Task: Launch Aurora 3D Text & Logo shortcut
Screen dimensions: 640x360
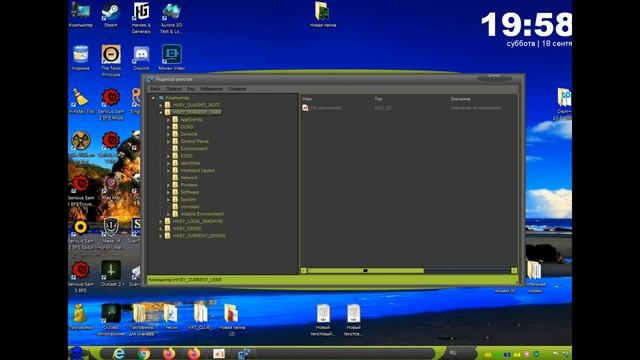Action: click(171, 17)
